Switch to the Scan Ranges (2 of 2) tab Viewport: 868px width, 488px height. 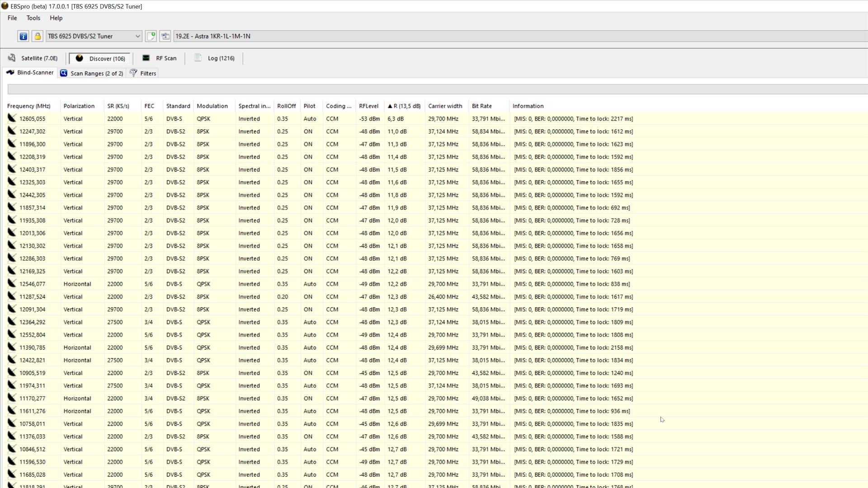point(92,73)
